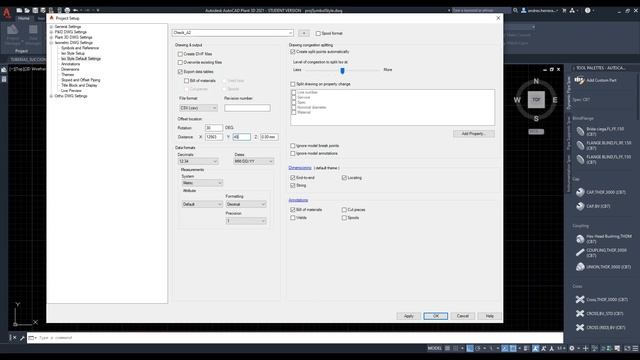
Task: Select FLANGE BLIND,FL,RF,150 part icon
Action: click(580, 145)
